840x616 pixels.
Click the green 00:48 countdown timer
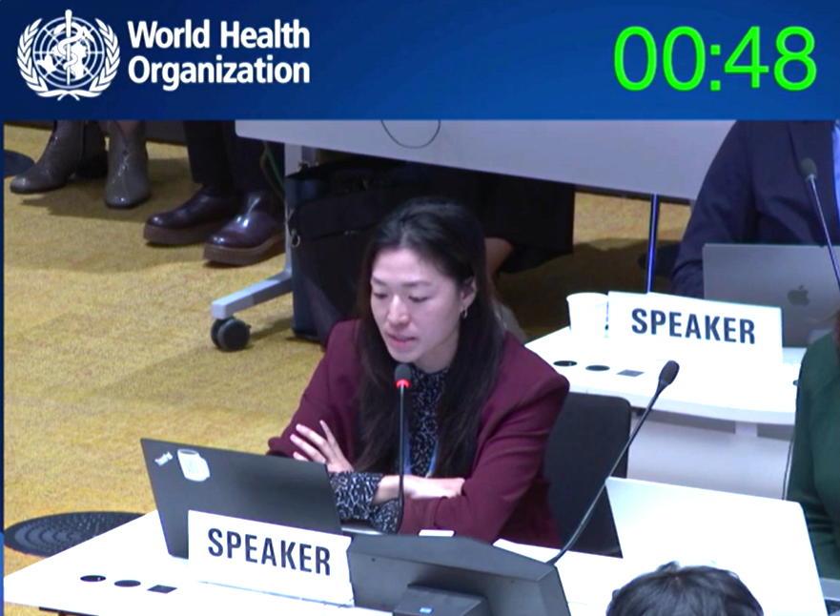pyautogui.click(x=715, y=58)
